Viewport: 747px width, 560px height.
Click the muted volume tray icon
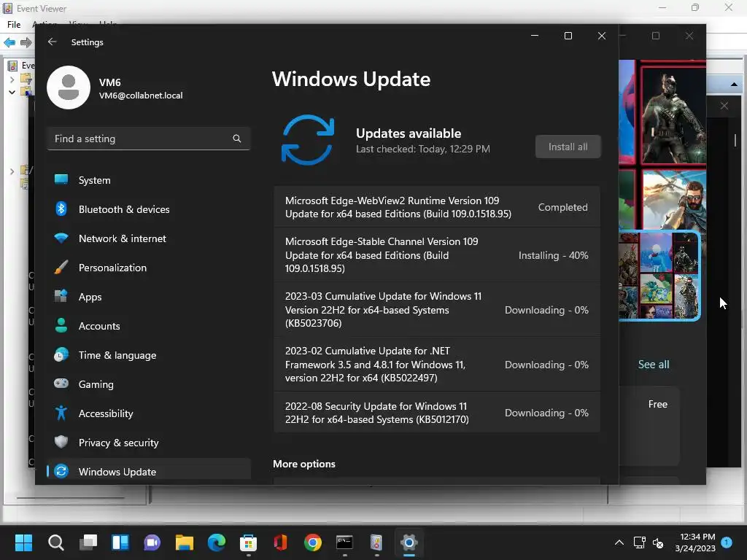click(x=658, y=542)
